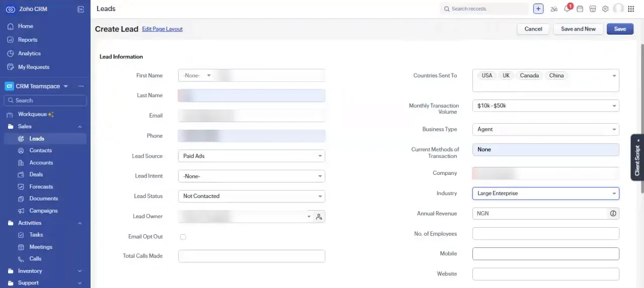Click the Tasks module icon
The image size is (644, 288).
point(21,235)
